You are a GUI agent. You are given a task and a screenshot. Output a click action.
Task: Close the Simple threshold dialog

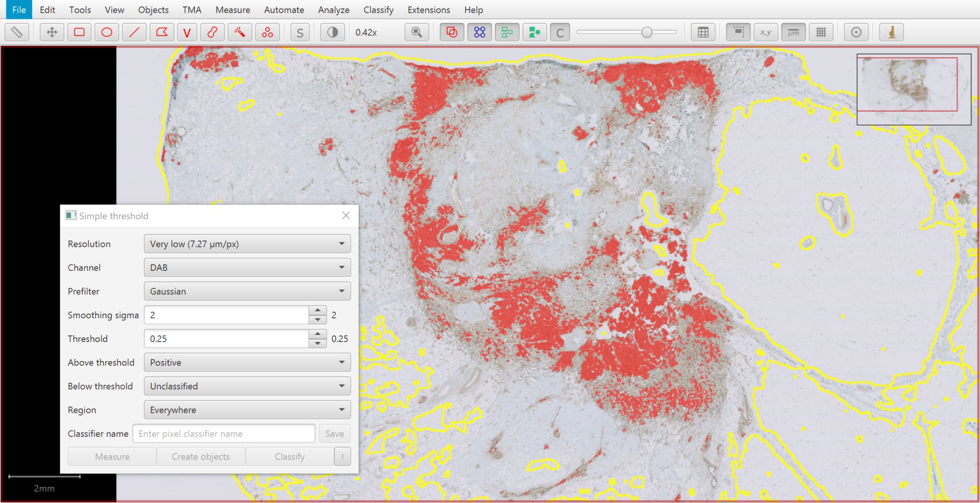point(346,215)
